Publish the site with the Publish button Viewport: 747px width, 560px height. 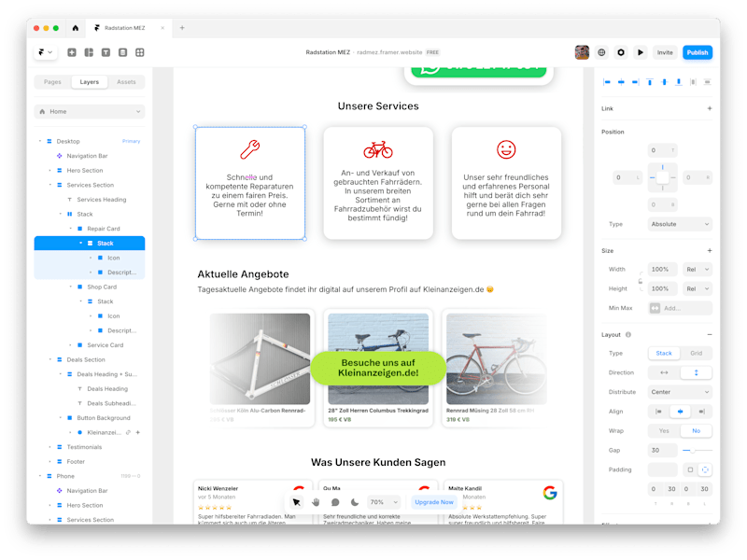[698, 52]
